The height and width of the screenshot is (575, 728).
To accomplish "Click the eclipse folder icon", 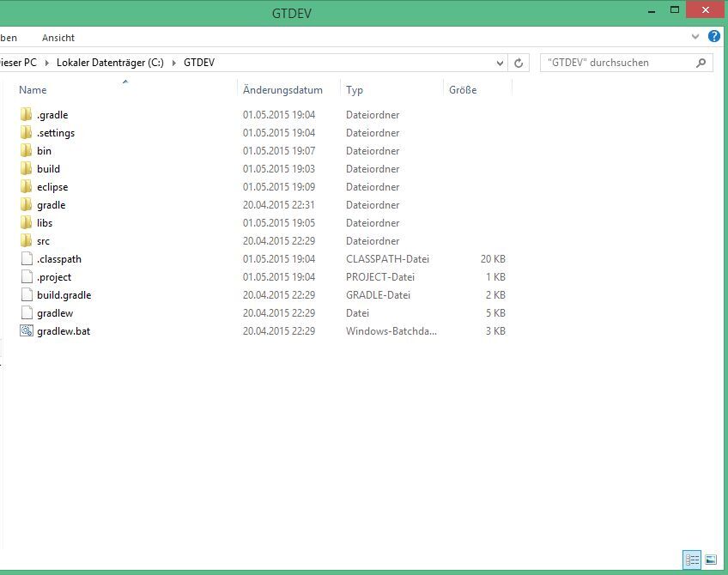I will [x=27, y=186].
